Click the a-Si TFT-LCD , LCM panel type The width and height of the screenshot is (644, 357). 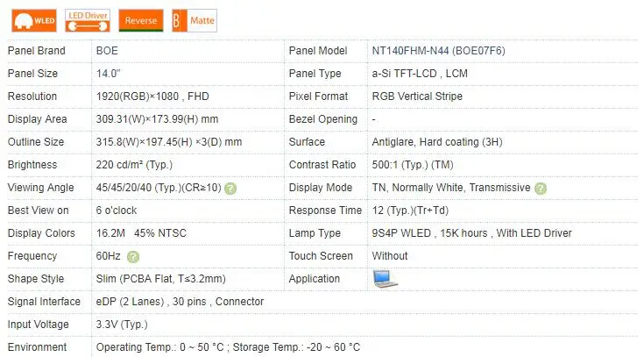[420, 74]
